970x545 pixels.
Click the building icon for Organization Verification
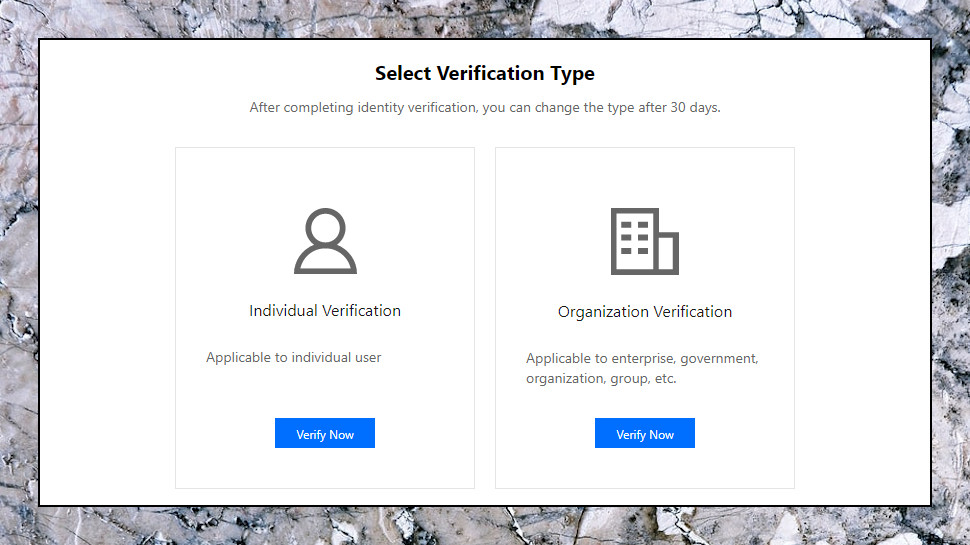pyautogui.click(x=645, y=241)
